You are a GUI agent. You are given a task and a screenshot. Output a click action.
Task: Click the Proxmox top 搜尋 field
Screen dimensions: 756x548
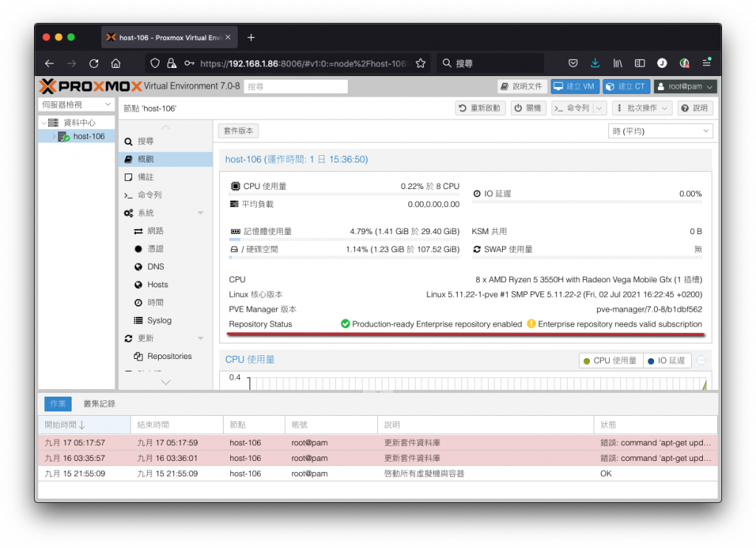point(295,86)
